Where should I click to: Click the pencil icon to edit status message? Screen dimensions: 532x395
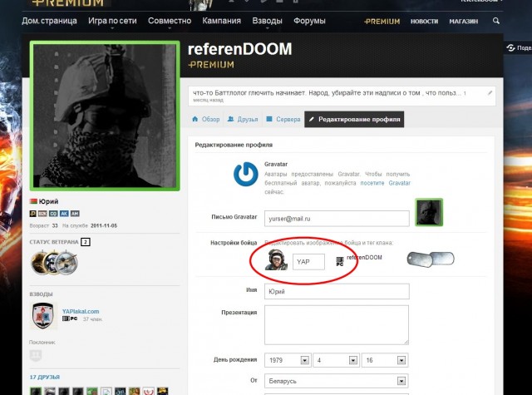click(x=490, y=92)
